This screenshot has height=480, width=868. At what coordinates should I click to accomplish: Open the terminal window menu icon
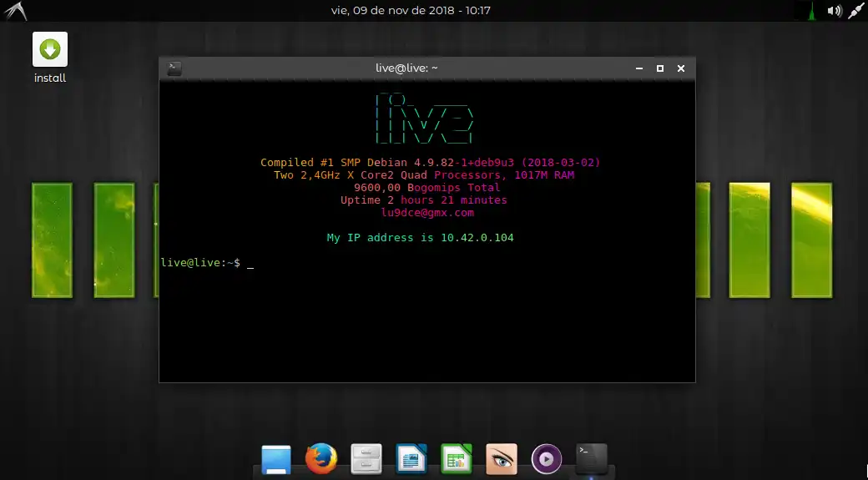pos(174,68)
